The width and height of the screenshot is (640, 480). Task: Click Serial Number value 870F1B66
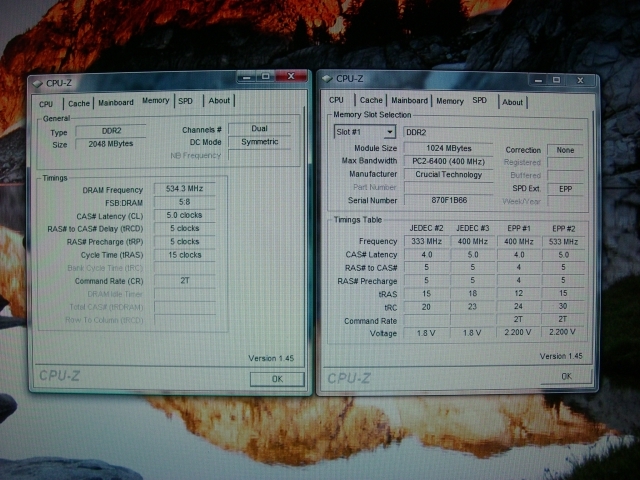pos(448,200)
